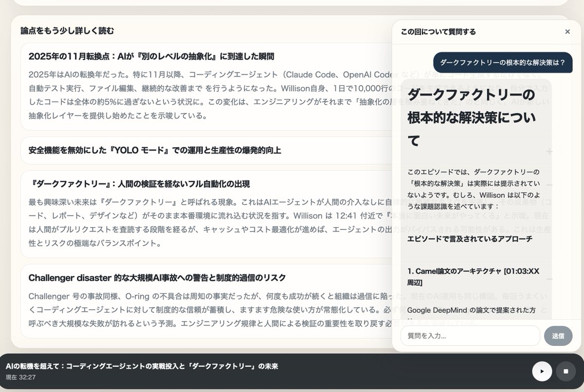This screenshot has height=392, width=584.
Task: Click the user message ダークファクトリーの根本的な解決策は？
Action: tap(503, 62)
